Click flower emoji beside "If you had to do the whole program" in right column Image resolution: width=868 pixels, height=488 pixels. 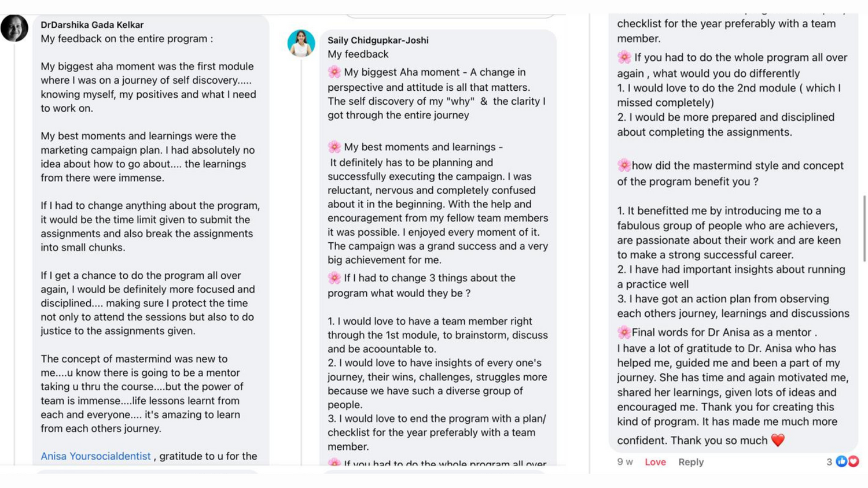tap(624, 58)
